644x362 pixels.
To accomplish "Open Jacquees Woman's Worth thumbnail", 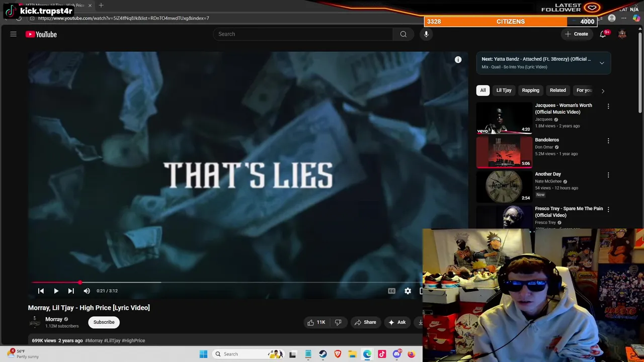I will coord(504,118).
